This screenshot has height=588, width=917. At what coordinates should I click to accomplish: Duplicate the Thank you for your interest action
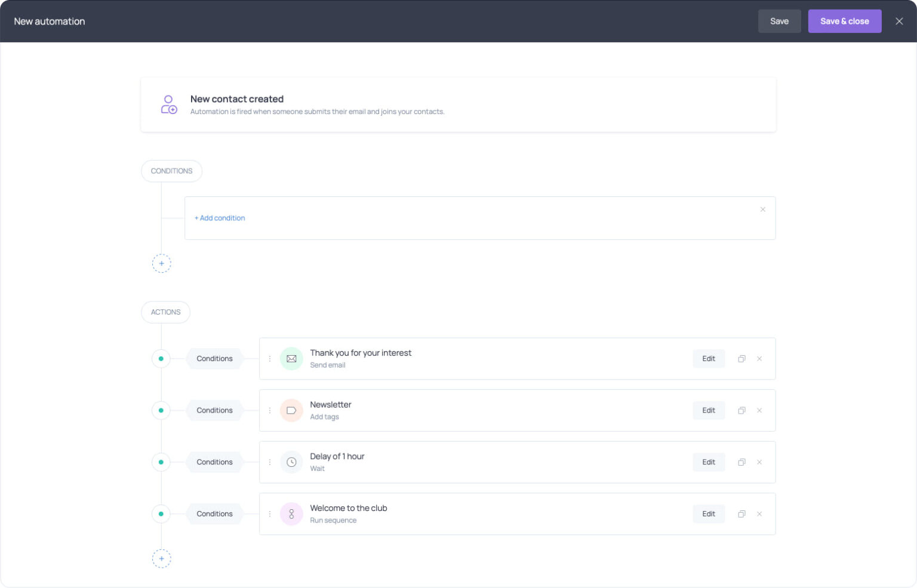point(741,358)
